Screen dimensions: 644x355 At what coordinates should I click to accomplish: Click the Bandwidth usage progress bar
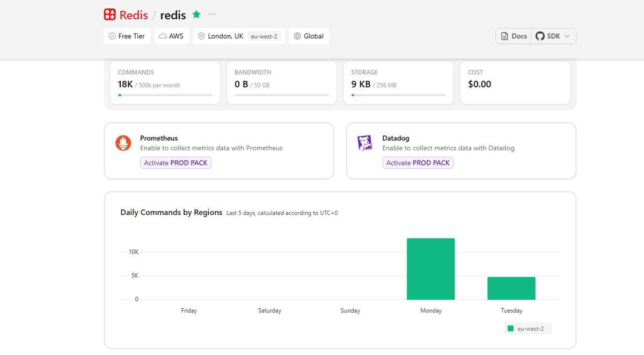[x=282, y=95]
